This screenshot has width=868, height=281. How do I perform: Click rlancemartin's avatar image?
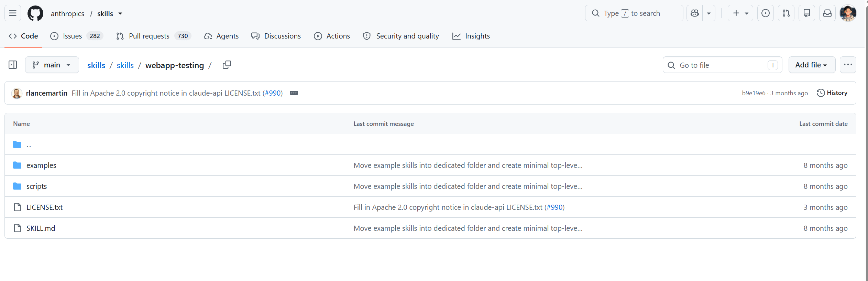click(17, 93)
